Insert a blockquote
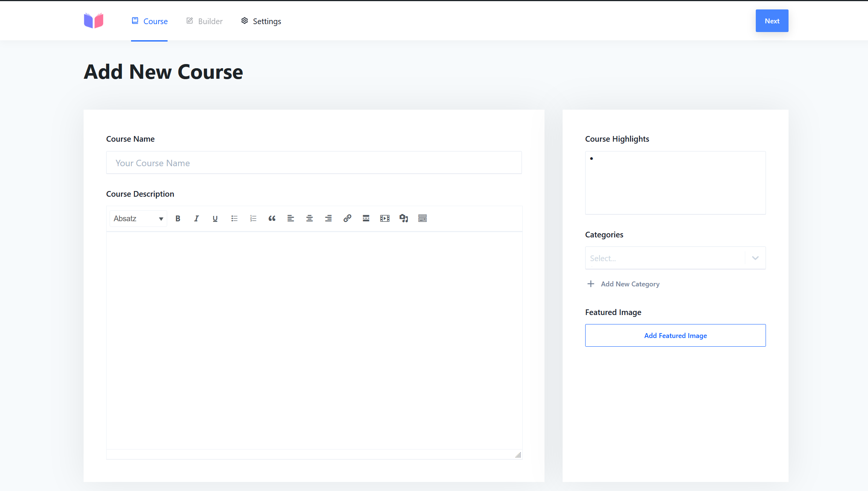The image size is (868, 491). click(x=272, y=218)
